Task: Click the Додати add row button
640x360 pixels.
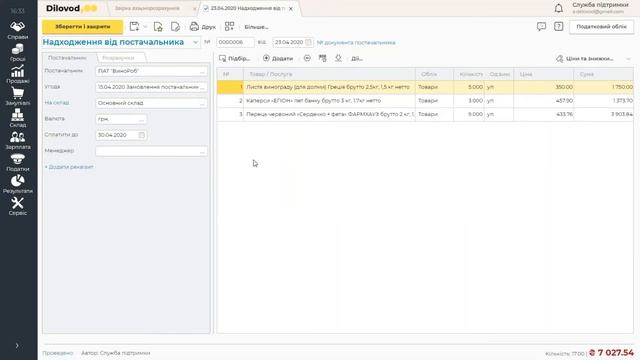Action: coord(278,59)
